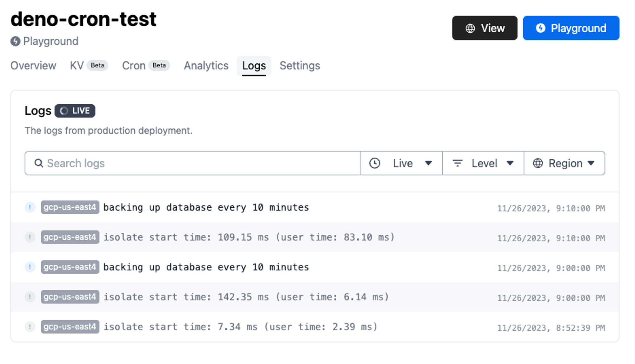This screenshot has width=635, height=364.
Task: Click the warning icon on the first log entry
Action: click(30, 207)
